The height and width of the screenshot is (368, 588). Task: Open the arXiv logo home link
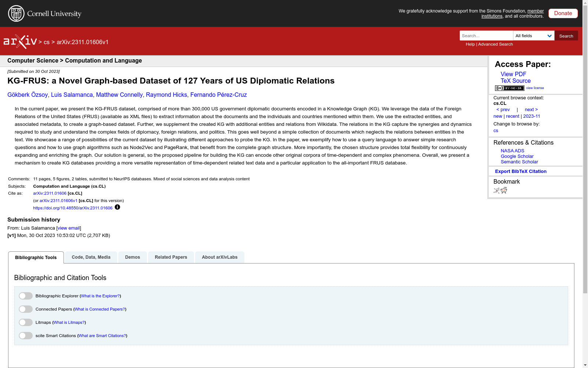(x=20, y=42)
